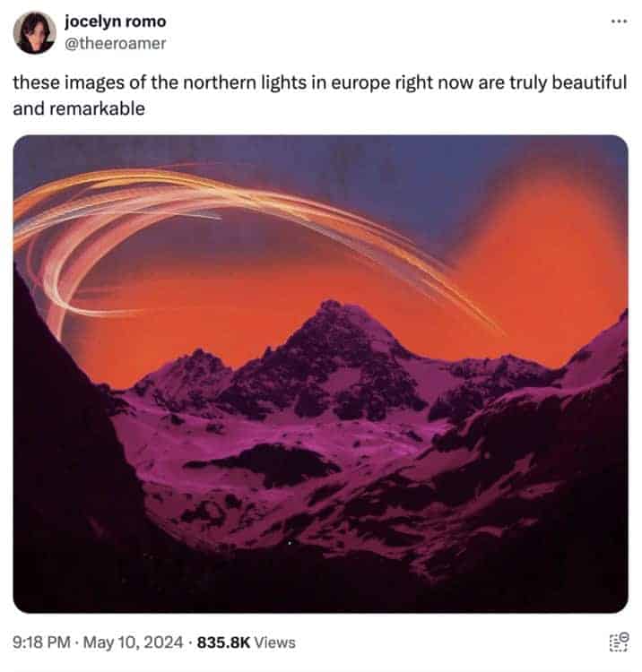Click the 835.8K view count
This screenshot has height=672, width=642.
(223, 642)
